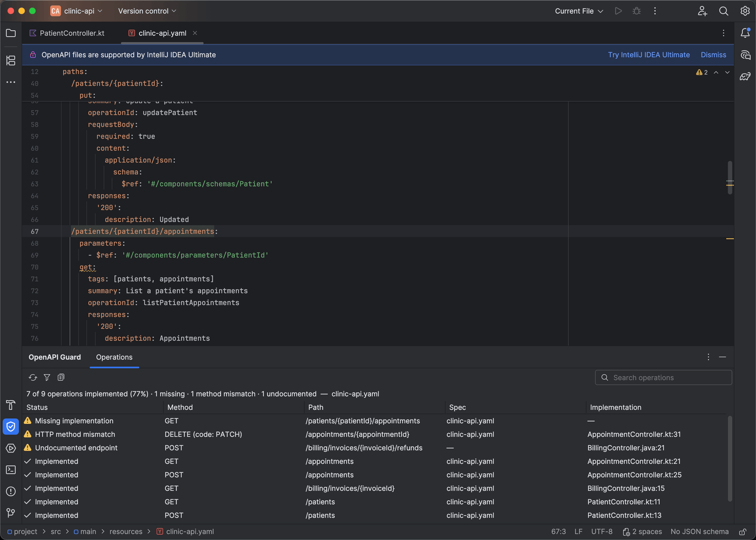Click the editor vertical scrollbar thumb

[730, 177]
